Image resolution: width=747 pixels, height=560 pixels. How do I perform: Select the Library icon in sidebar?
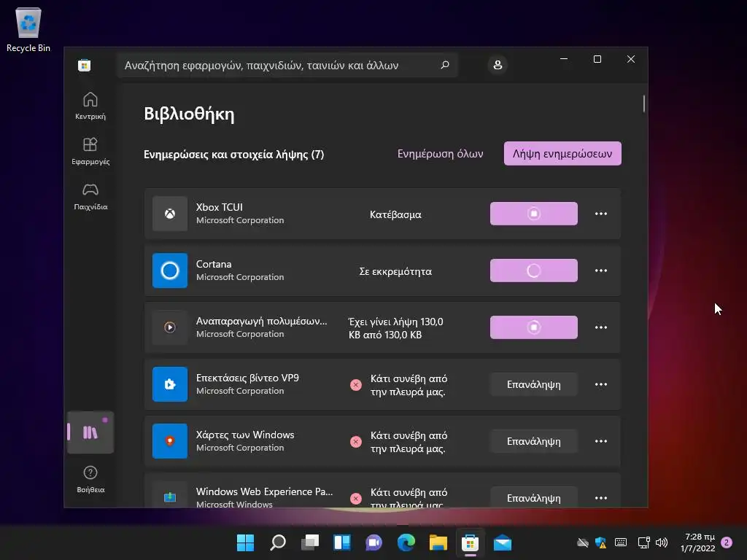[90, 432]
